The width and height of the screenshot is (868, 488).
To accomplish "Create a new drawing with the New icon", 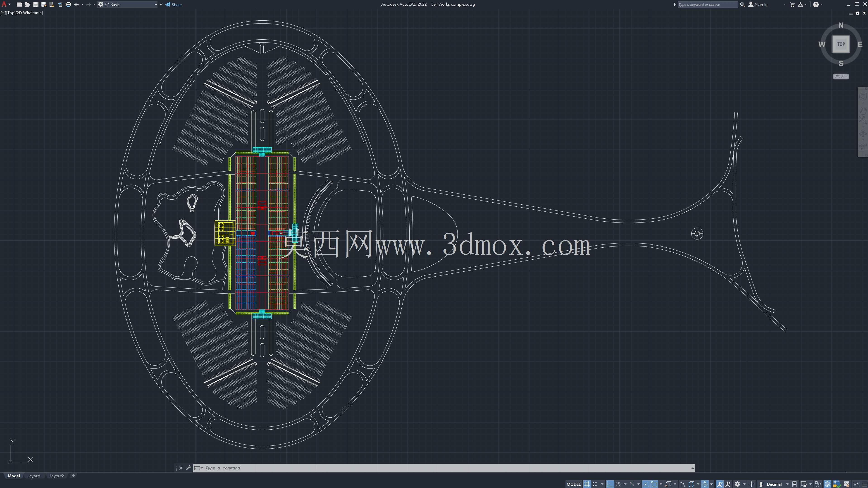I will pyautogui.click(x=19, y=4).
